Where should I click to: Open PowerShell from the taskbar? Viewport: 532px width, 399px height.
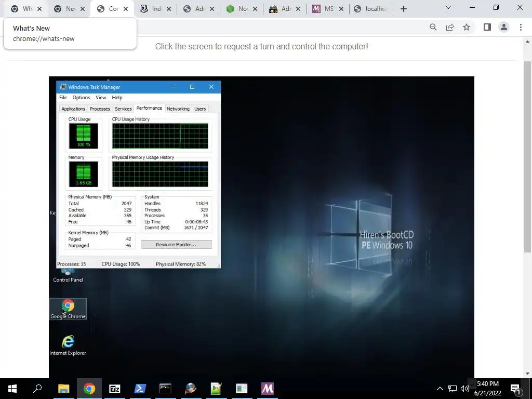tap(140, 389)
